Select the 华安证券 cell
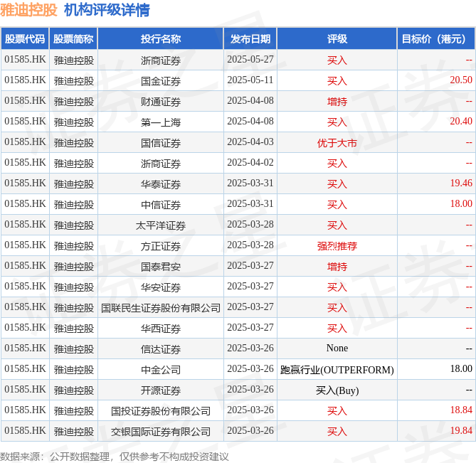The width and height of the screenshot is (476, 463). [161, 287]
